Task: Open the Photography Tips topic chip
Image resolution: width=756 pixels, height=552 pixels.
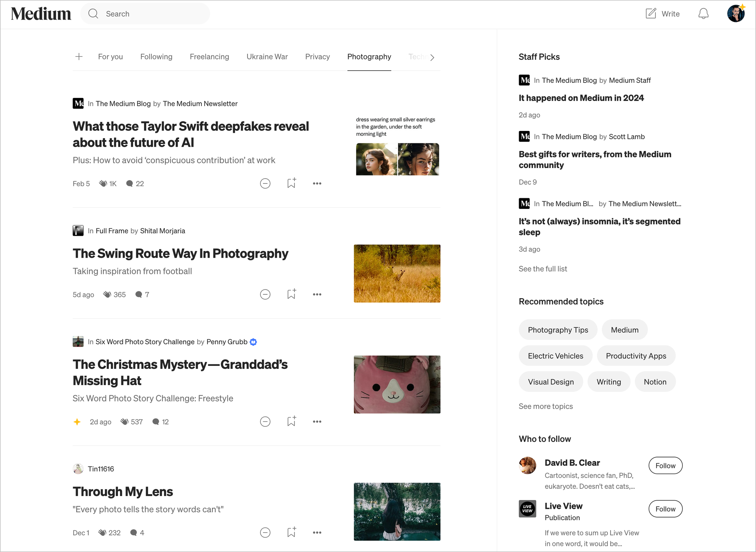Action: (558, 330)
